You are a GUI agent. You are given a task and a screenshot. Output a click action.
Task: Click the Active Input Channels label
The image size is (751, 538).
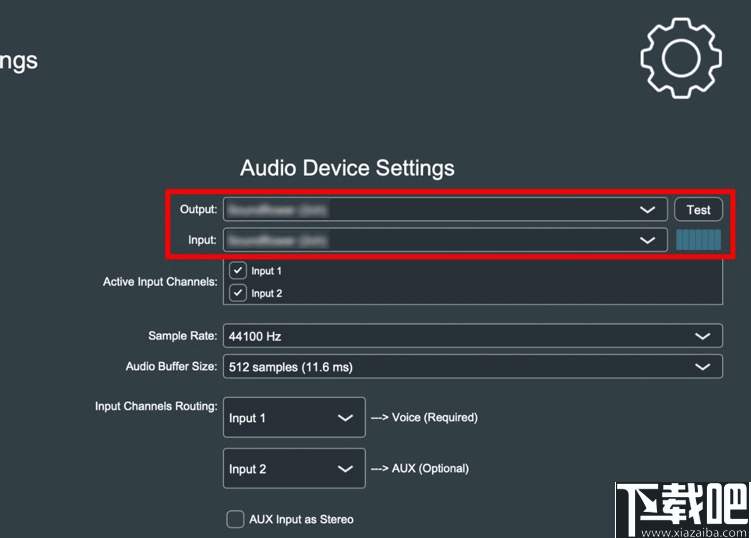[160, 282]
